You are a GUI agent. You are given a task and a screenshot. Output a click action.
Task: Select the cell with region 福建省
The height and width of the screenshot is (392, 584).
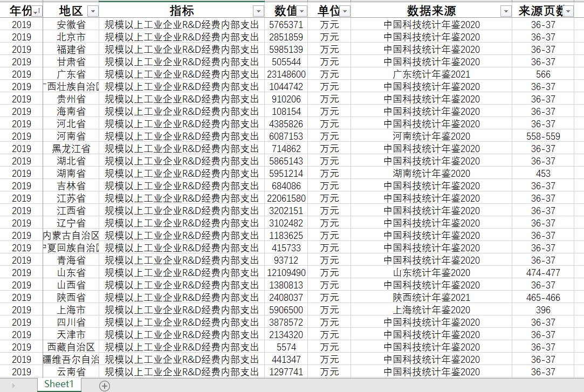tap(71, 50)
